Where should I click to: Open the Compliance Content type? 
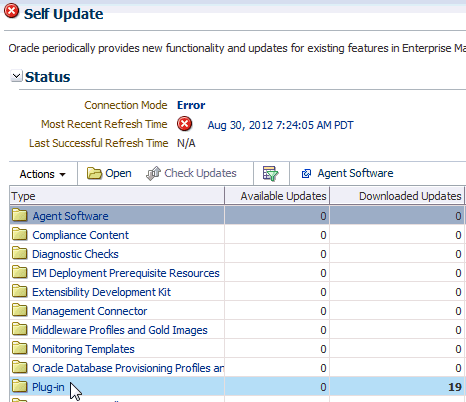click(80, 235)
